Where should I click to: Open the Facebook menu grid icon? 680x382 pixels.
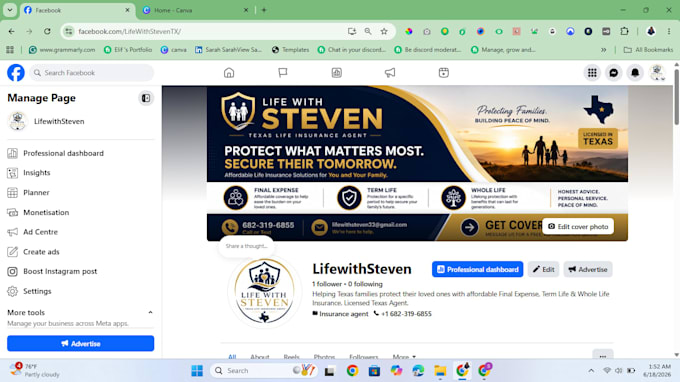[x=592, y=73]
